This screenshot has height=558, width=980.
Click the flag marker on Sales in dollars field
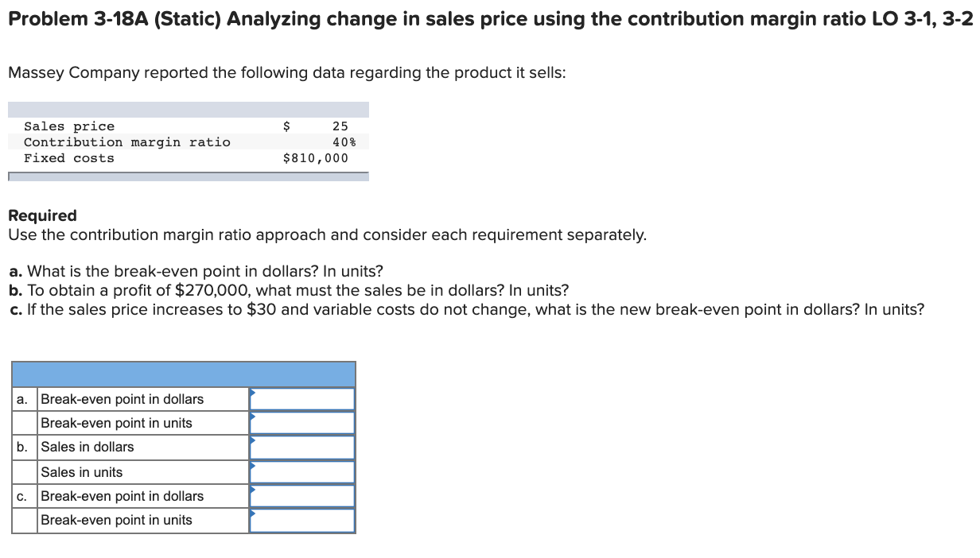pos(253,443)
